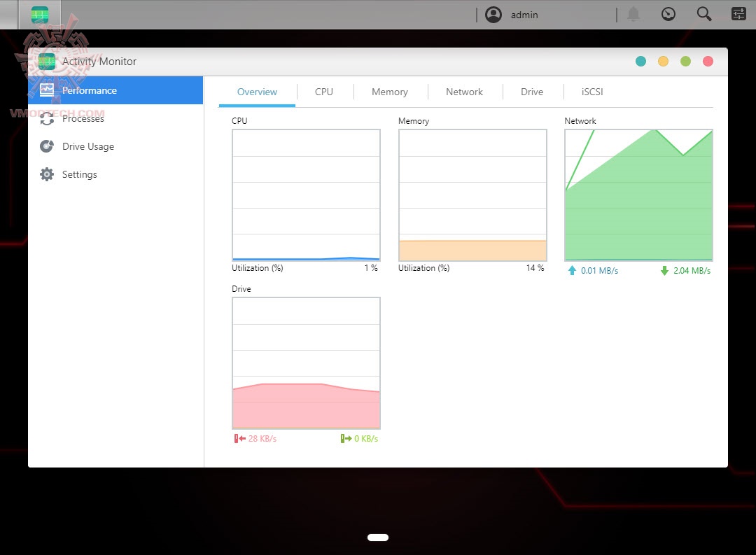Close window with the red button

(708, 61)
